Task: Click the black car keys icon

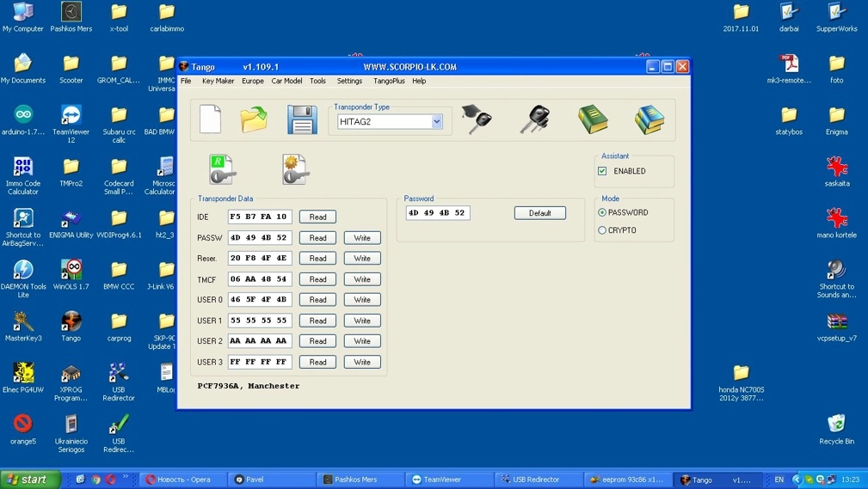Action: click(535, 119)
